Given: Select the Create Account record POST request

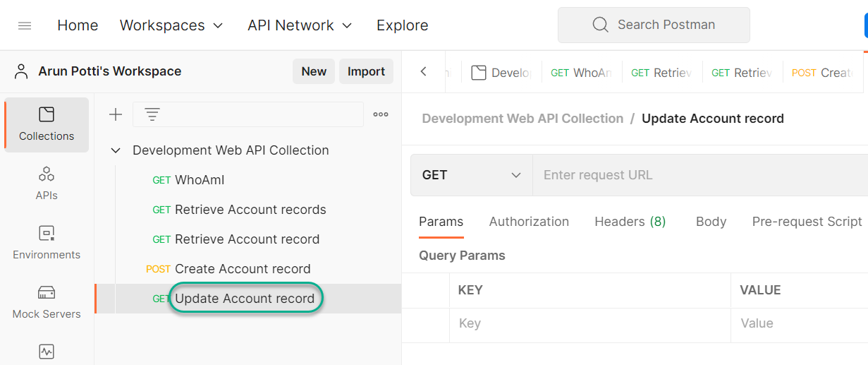Looking at the screenshot, I should coord(242,269).
